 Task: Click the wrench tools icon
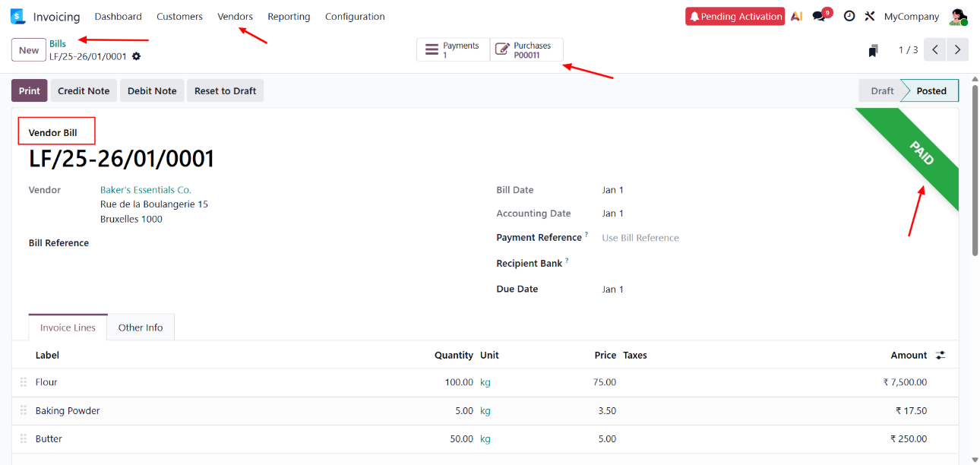click(870, 16)
